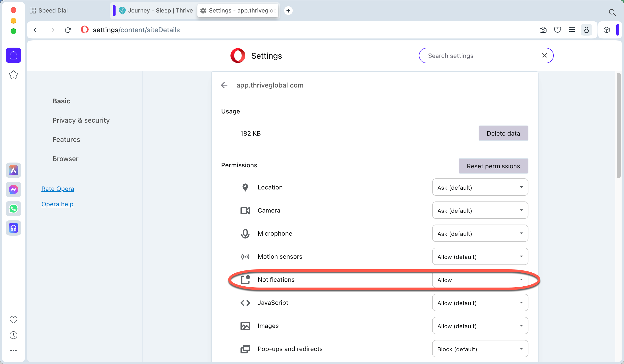Image resolution: width=624 pixels, height=364 pixels.
Task: Click the 182 KB usage value
Action: tap(250, 133)
